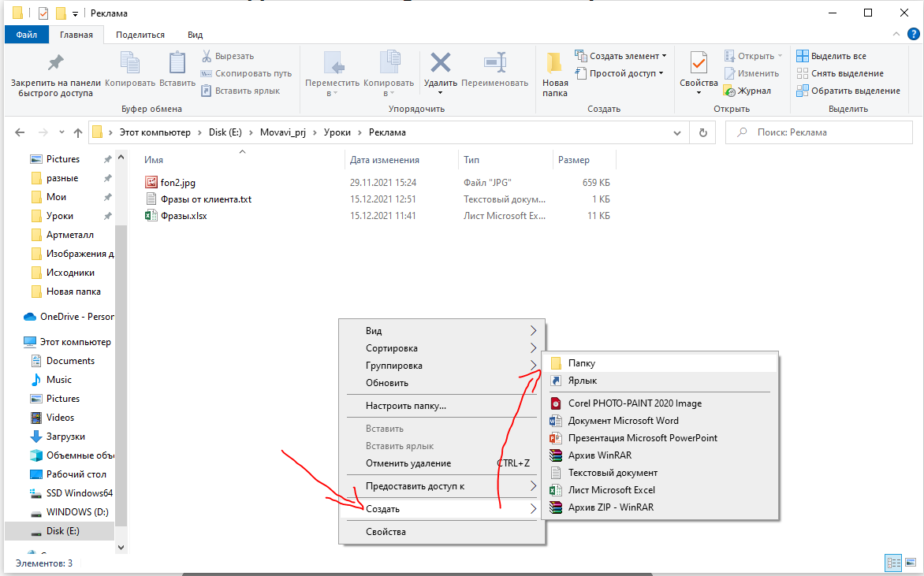
Task: Choose Создать in context menu
Action: click(x=442, y=509)
